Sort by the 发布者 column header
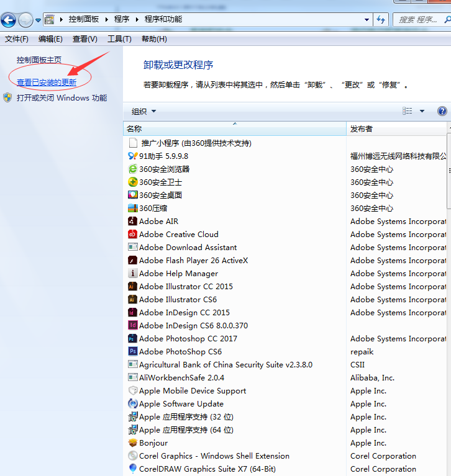The image size is (451, 476). coord(396,128)
